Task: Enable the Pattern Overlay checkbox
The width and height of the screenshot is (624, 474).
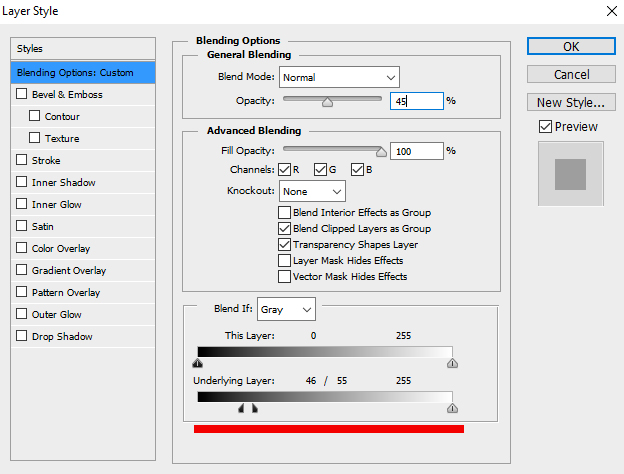Action: coord(21,292)
